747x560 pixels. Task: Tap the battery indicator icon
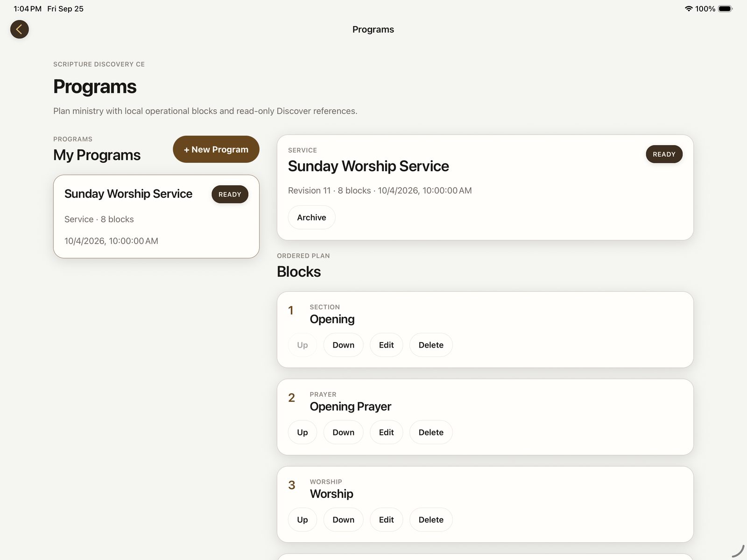(725, 9)
